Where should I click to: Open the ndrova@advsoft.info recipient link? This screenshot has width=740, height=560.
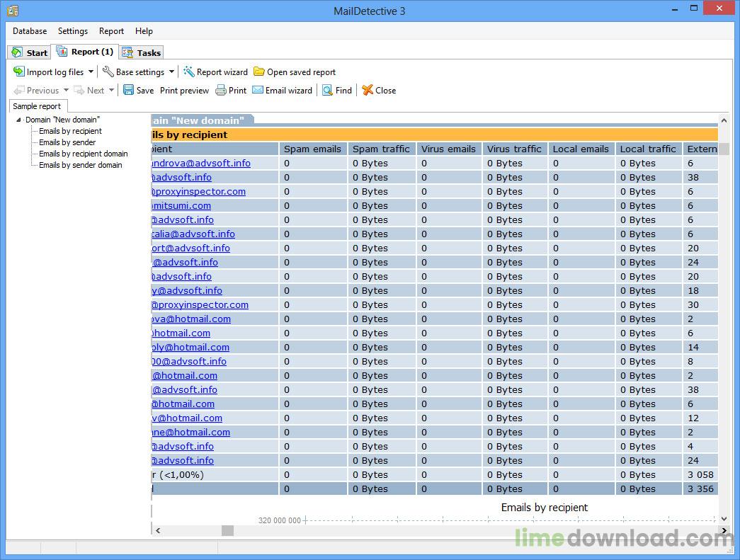(x=201, y=164)
